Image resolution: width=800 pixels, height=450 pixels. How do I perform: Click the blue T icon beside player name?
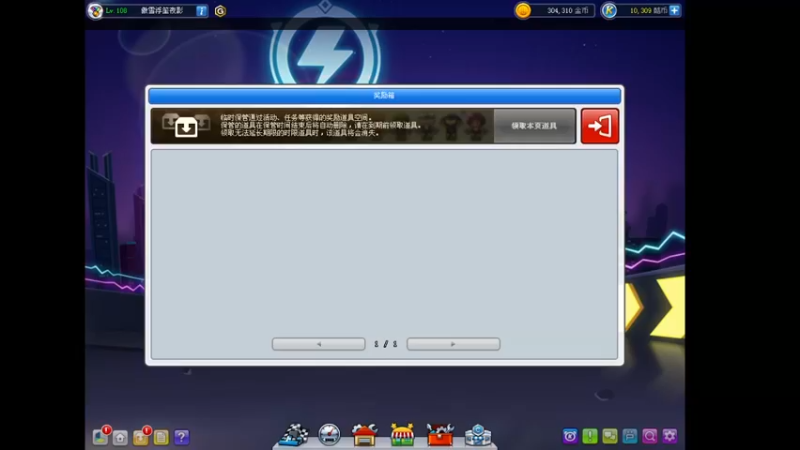[202, 11]
